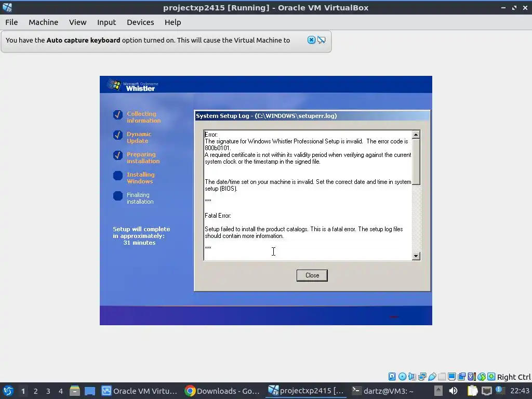The height and width of the screenshot is (399, 532).
Task: Click the suppress notification message icon
Action: click(321, 40)
